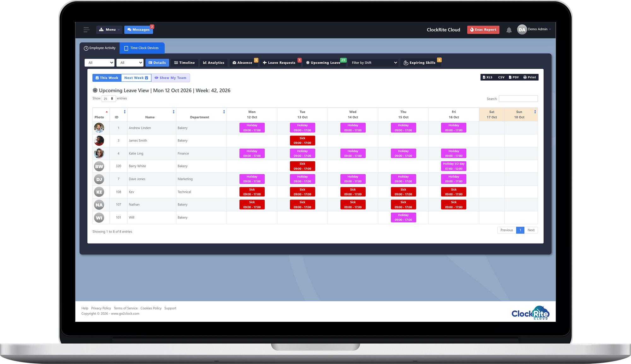Toggle Show My Team
The image size is (631, 364).
pyautogui.click(x=170, y=78)
